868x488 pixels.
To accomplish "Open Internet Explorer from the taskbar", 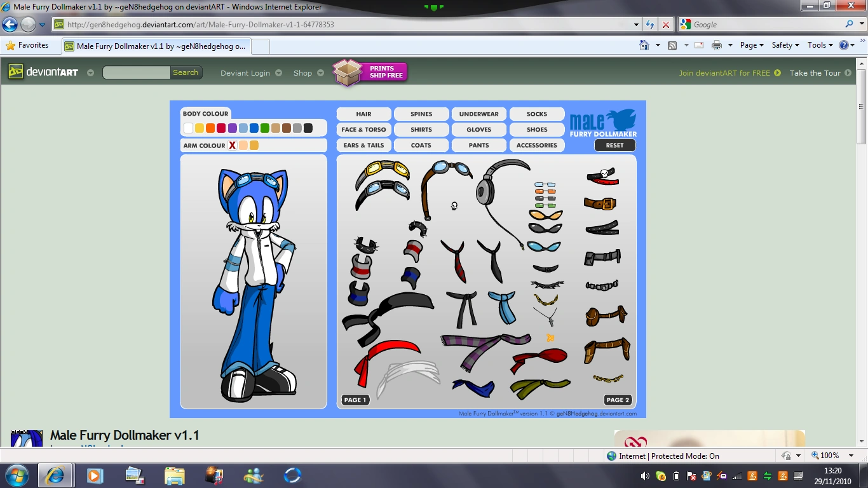I will [55, 475].
